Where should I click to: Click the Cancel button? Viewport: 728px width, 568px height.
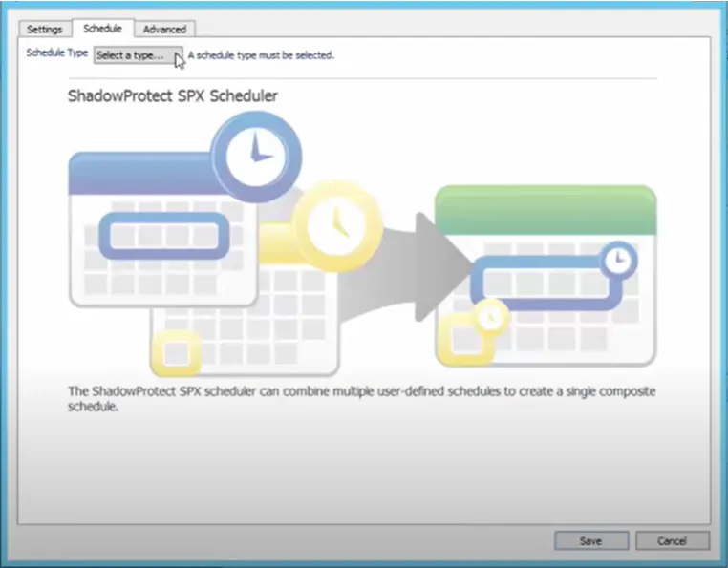[x=673, y=541]
